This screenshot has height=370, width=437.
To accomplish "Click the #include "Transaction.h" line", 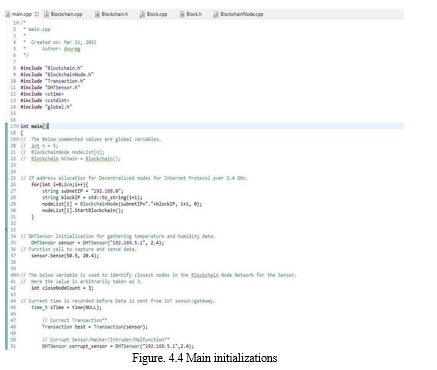I will point(53,81).
